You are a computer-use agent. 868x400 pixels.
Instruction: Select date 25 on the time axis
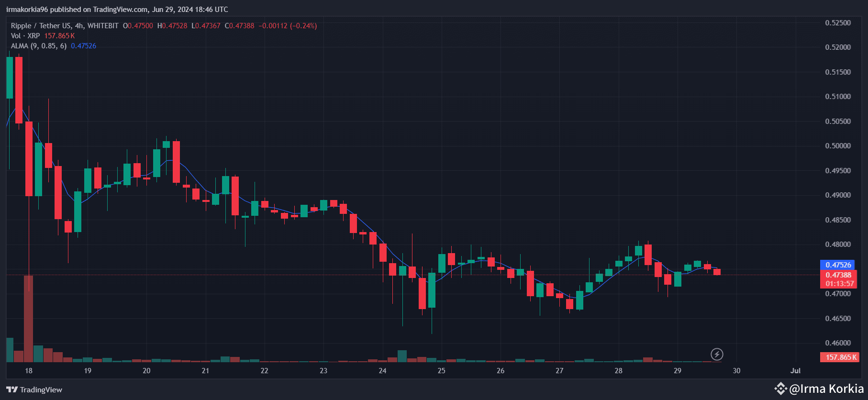441,371
